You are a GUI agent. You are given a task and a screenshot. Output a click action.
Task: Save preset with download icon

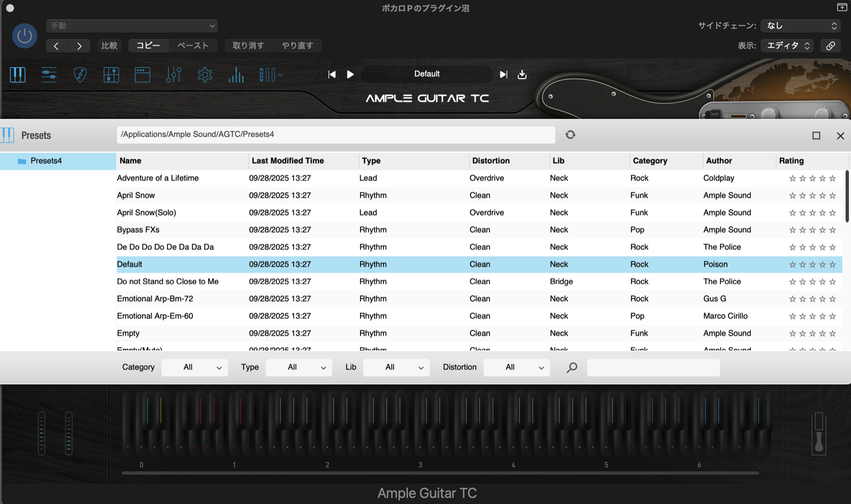pos(522,74)
